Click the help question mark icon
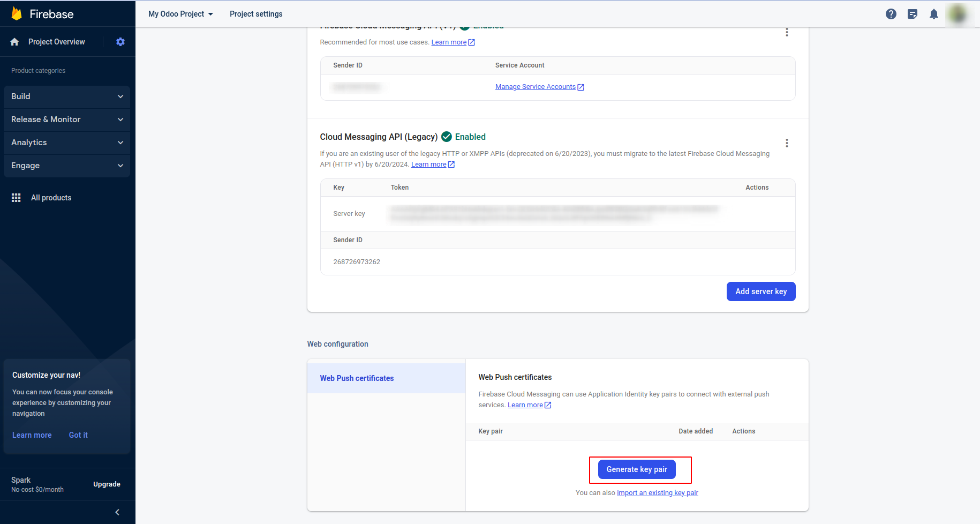980x524 pixels. [891, 14]
